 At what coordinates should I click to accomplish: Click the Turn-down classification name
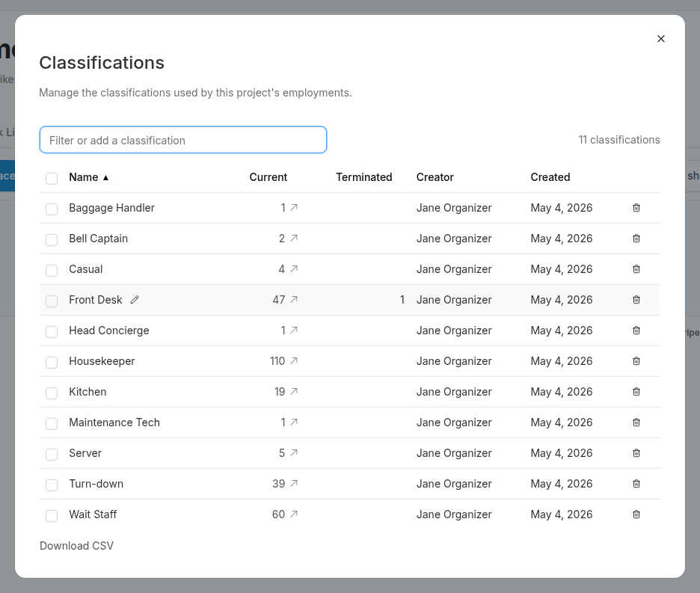[x=96, y=484]
